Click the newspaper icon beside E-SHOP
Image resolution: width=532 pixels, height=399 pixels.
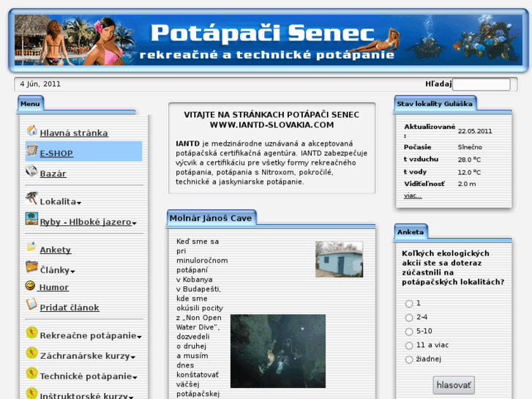point(32,150)
